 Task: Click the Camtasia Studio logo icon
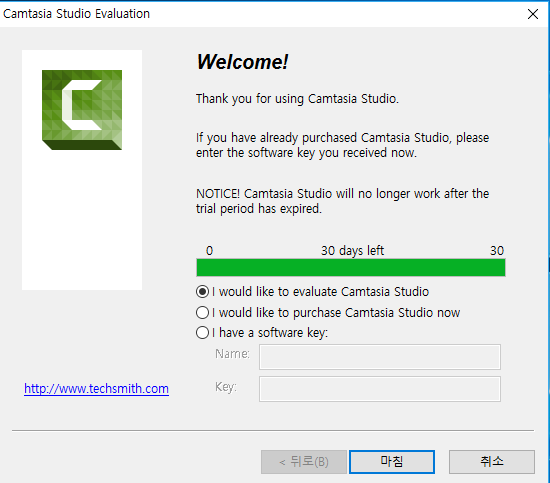[82, 110]
